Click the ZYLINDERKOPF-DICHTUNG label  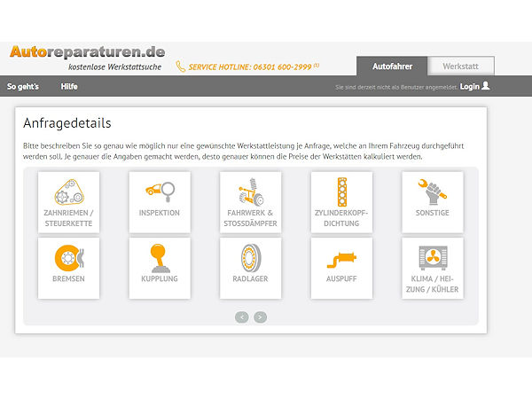(341, 218)
